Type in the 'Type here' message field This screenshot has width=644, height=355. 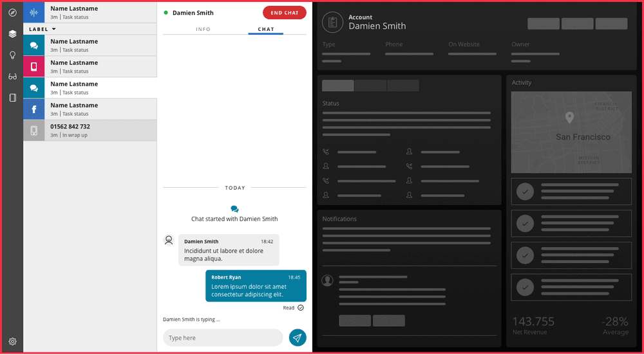tap(222, 338)
